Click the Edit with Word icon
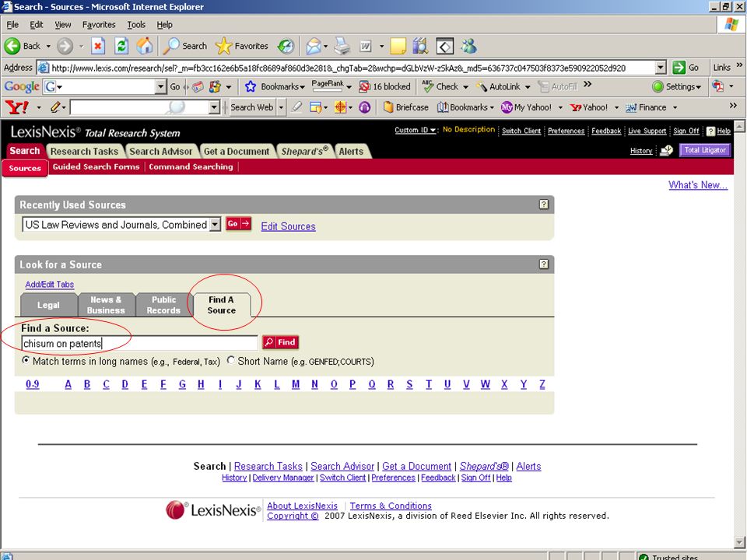The image size is (747, 560). [x=366, y=46]
